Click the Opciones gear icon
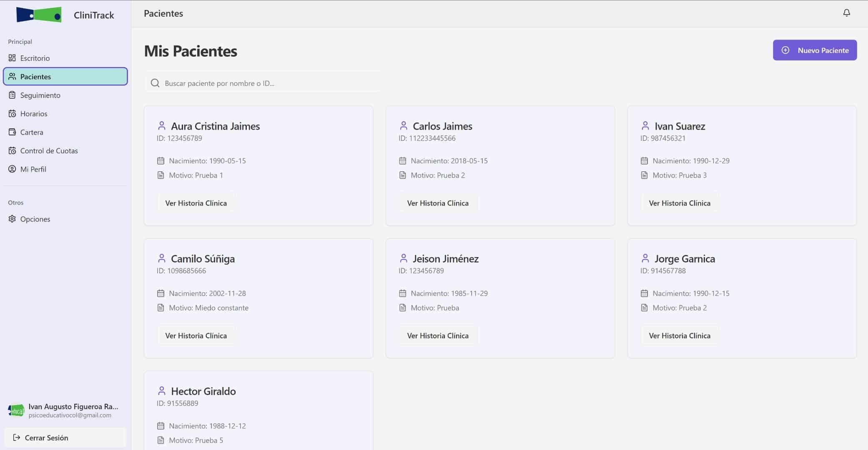Image resolution: width=868 pixels, height=450 pixels. [12, 219]
